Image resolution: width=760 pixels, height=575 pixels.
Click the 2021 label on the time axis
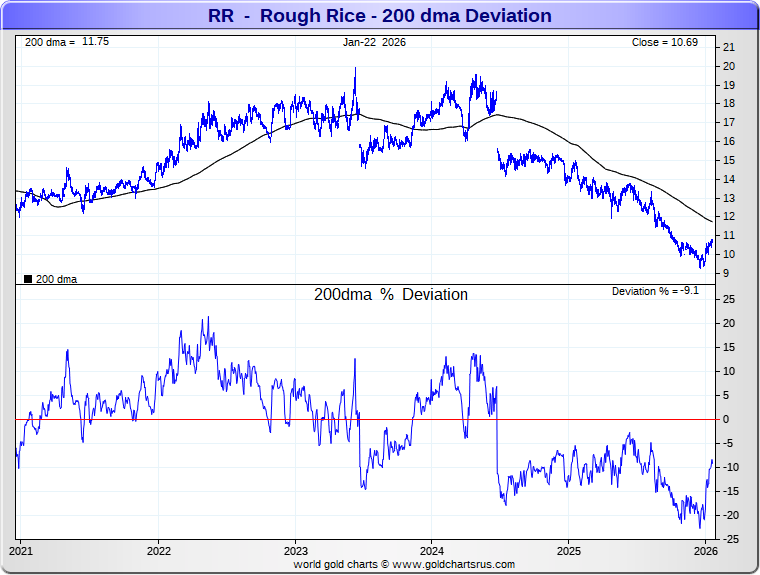point(21,550)
